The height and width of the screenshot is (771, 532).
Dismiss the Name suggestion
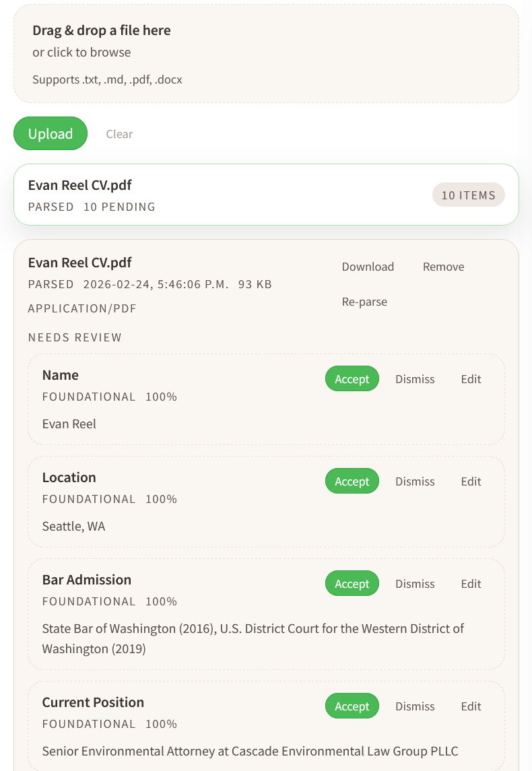414,379
